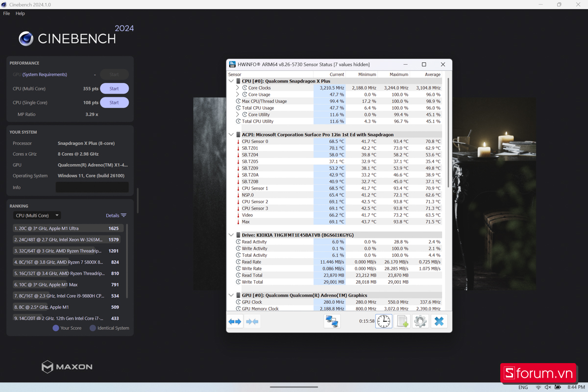The height and width of the screenshot is (392, 588).
Task: Open the File menu
Action: coord(6,14)
